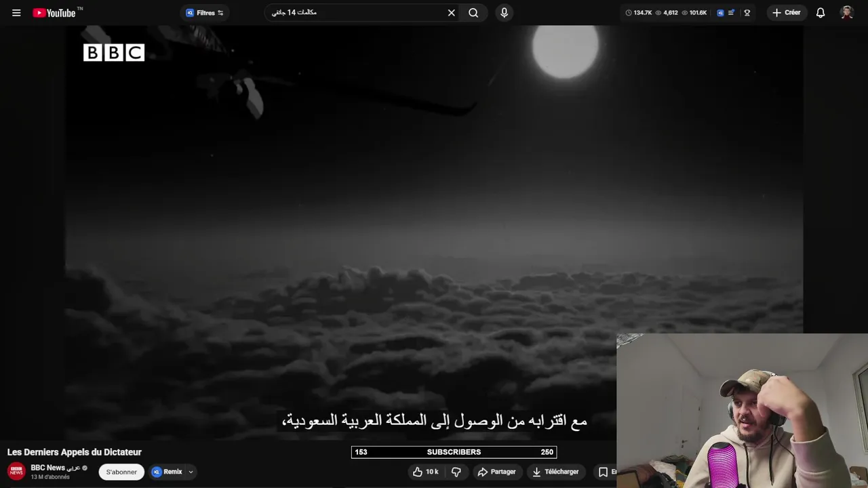Clear the search query with X
This screenshot has height=488, width=868.
452,13
